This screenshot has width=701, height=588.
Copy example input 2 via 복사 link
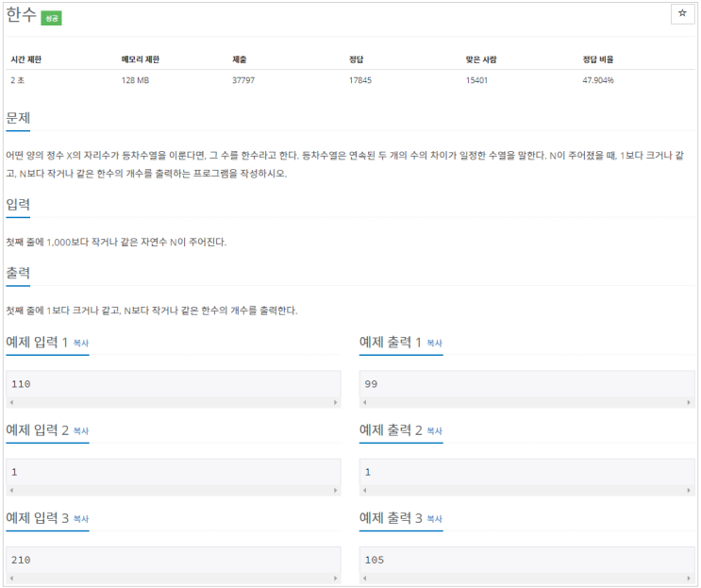[x=81, y=431]
